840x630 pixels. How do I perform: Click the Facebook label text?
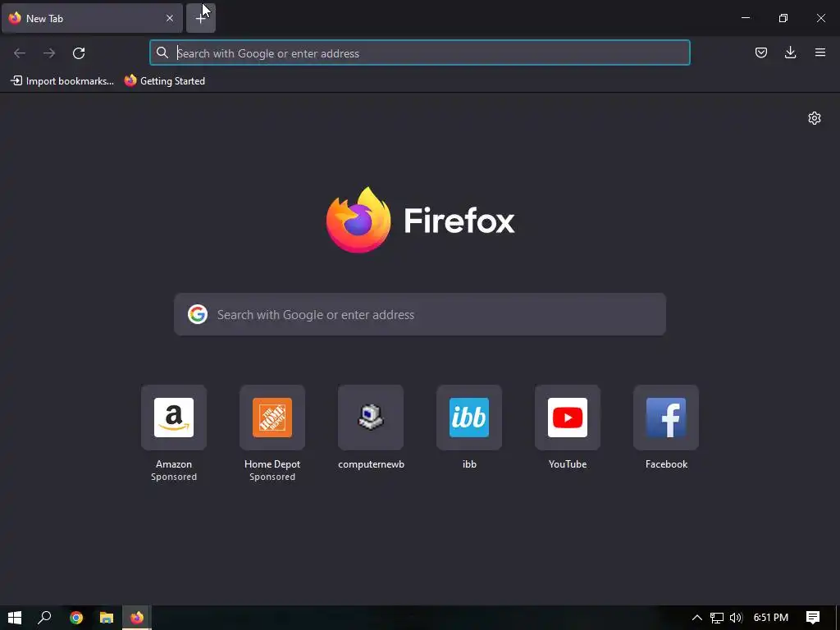click(x=666, y=464)
